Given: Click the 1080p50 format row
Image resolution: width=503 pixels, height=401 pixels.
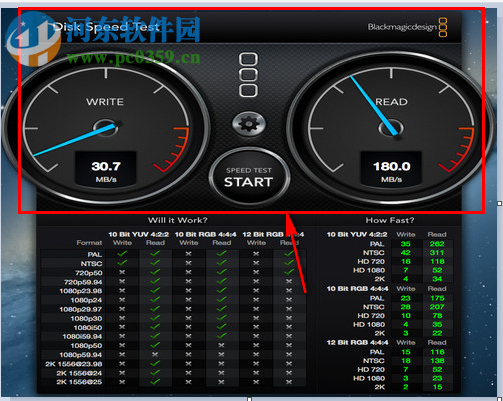Looking at the screenshot, I should [x=173, y=345].
